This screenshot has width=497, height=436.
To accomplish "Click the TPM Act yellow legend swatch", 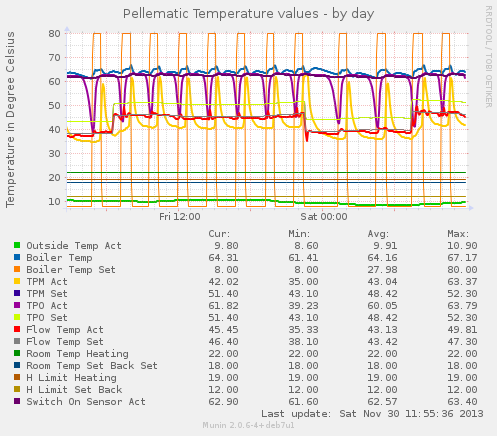I will tap(17, 281).
